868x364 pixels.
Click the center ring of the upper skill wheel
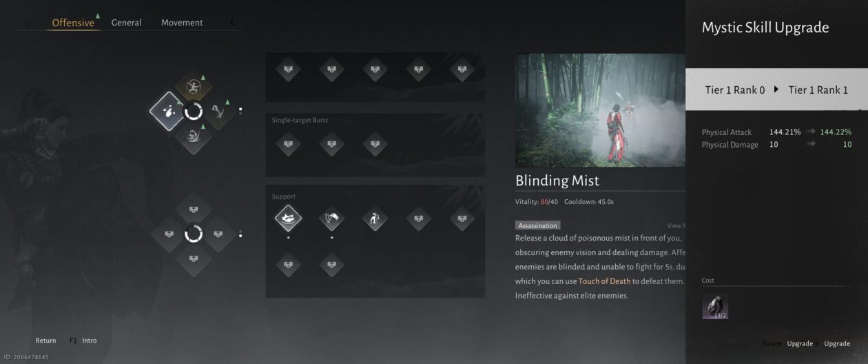pyautogui.click(x=194, y=111)
